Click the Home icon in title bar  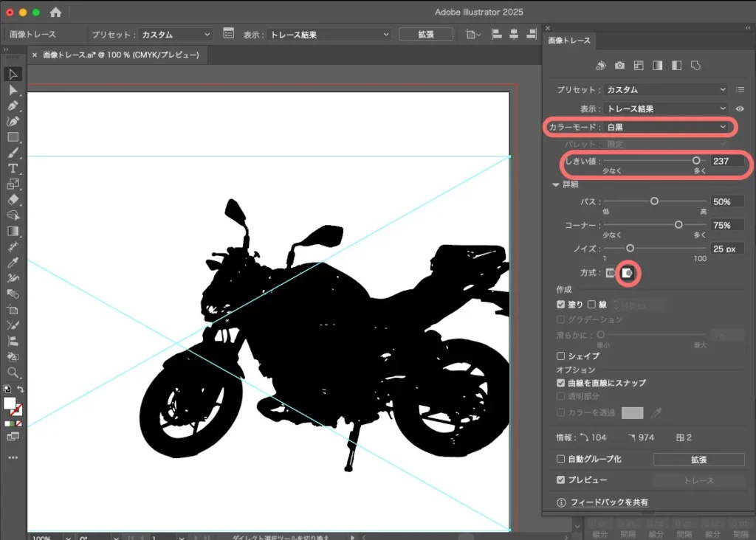pyautogui.click(x=55, y=13)
